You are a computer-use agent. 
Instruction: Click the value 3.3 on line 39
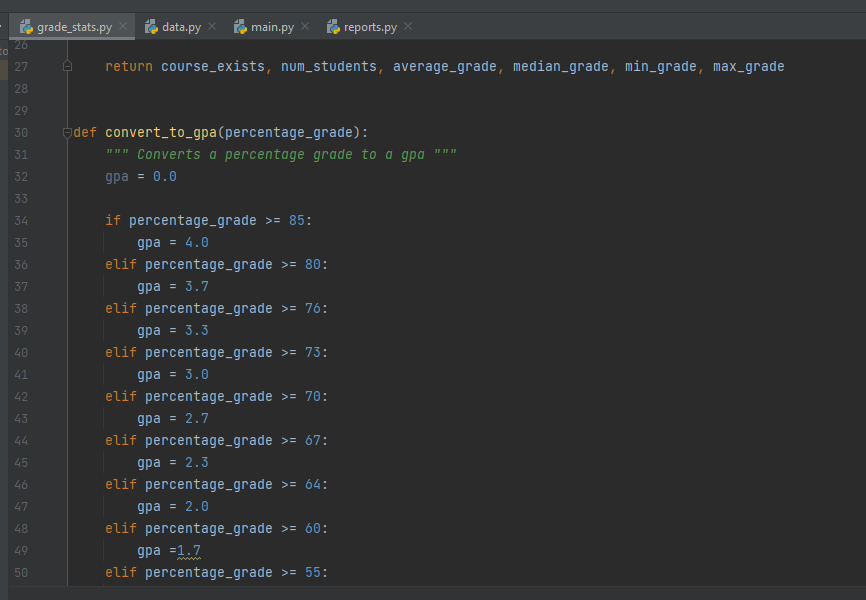(197, 330)
